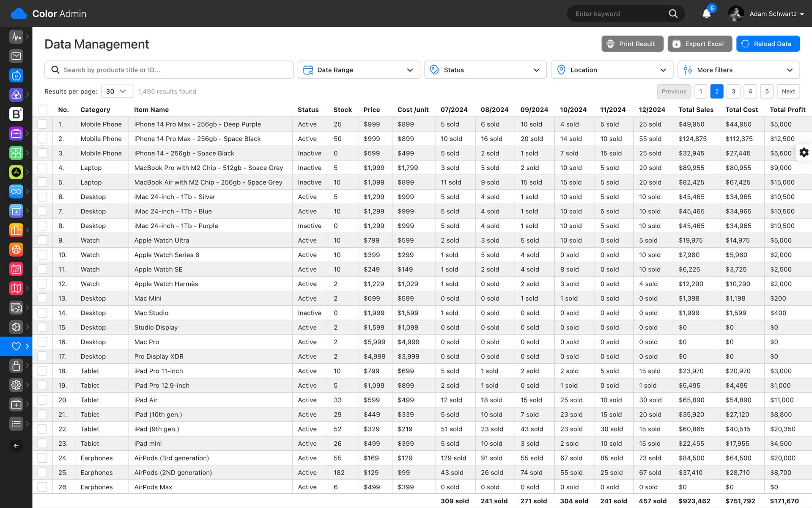The width and height of the screenshot is (812, 508).
Task: Open the settings gear on right edge
Action: [x=804, y=152]
